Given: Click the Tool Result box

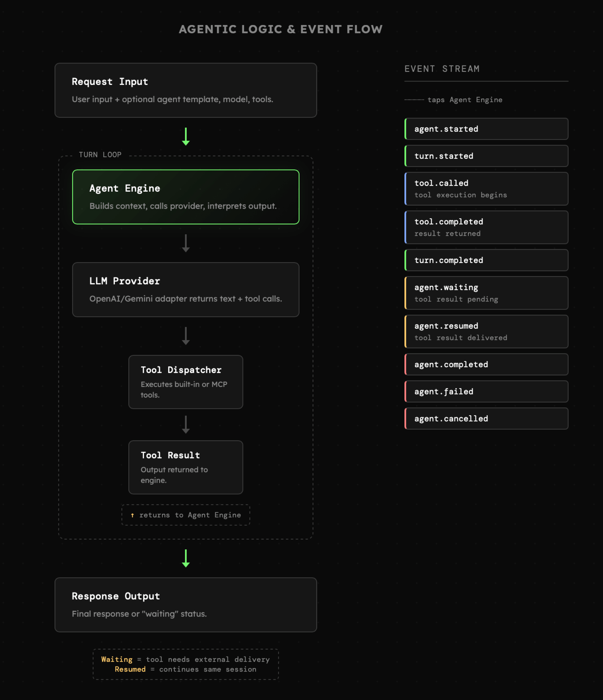Looking at the screenshot, I should click(x=185, y=467).
